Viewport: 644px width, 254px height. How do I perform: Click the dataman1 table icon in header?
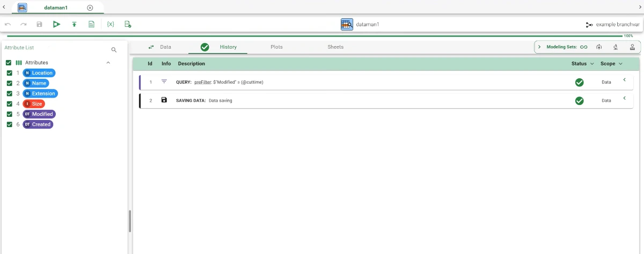coord(347,24)
